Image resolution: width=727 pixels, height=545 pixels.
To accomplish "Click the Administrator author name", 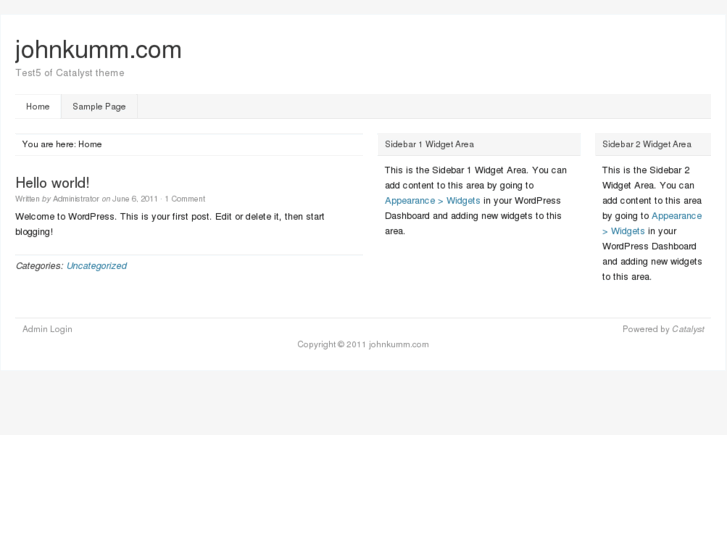I will (x=76, y=199).
